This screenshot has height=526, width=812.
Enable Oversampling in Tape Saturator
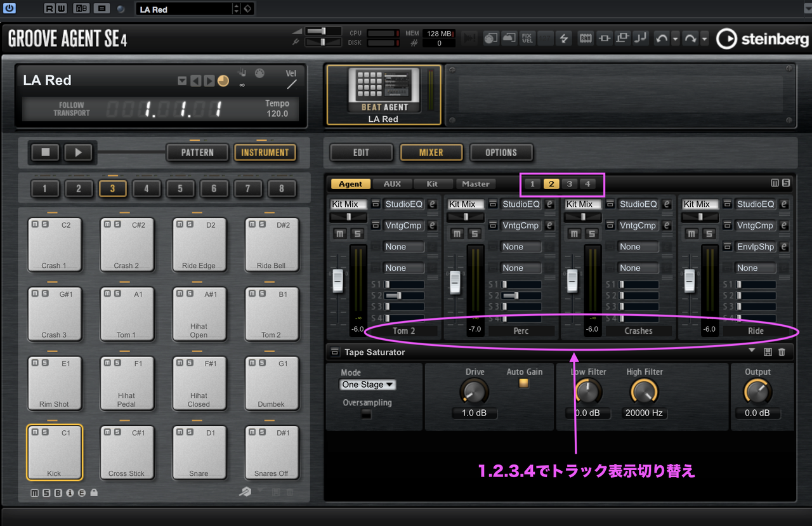pyautogui.click(x=367, y=415)
